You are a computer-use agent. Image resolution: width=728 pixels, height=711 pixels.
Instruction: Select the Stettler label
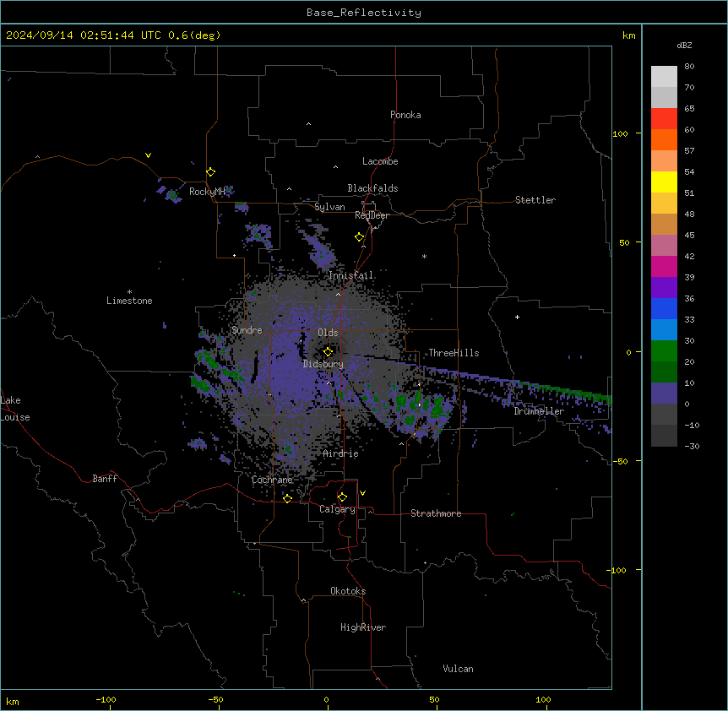(535, 200)
